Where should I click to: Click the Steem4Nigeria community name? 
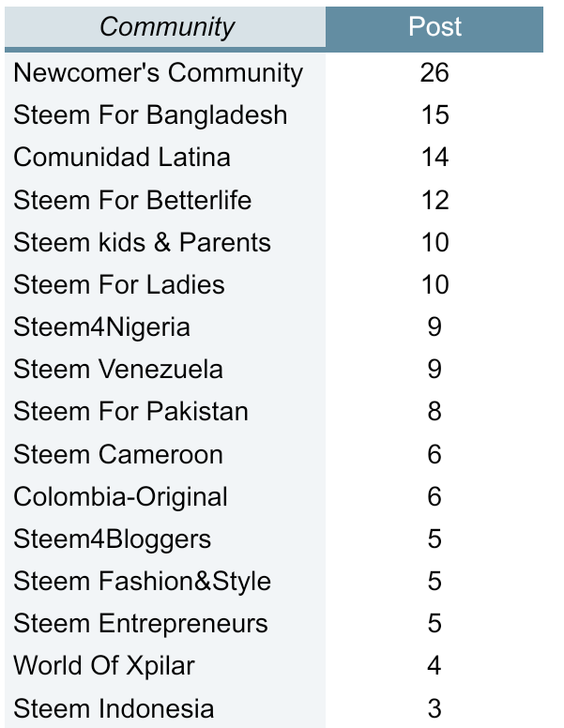[101, 326]
